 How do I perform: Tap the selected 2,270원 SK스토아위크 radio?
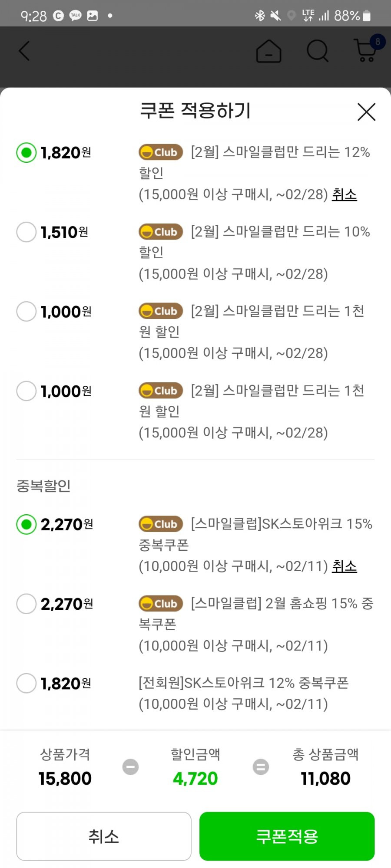coord(26,524)
